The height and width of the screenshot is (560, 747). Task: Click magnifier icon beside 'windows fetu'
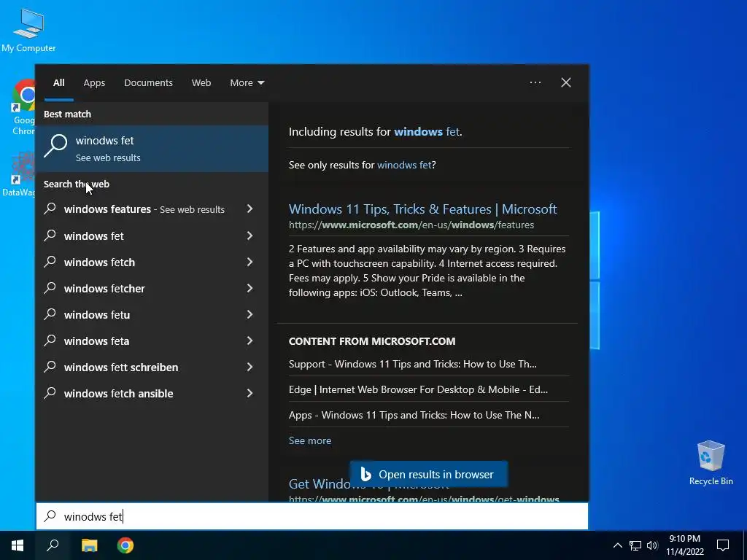pos(50,314)
